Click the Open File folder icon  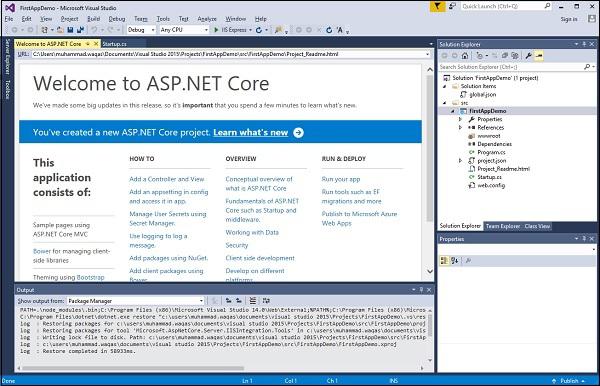pyautogui.click(x=60, y=30)
